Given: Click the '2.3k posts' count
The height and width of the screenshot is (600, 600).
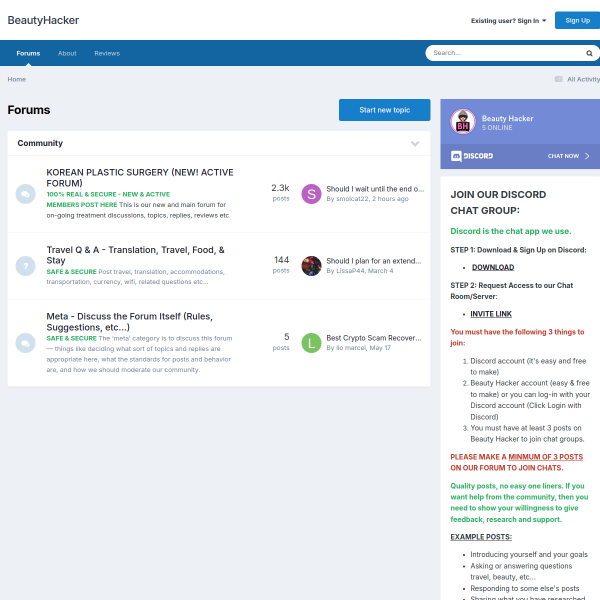Looking at the screenshot, I should point(280,192).
